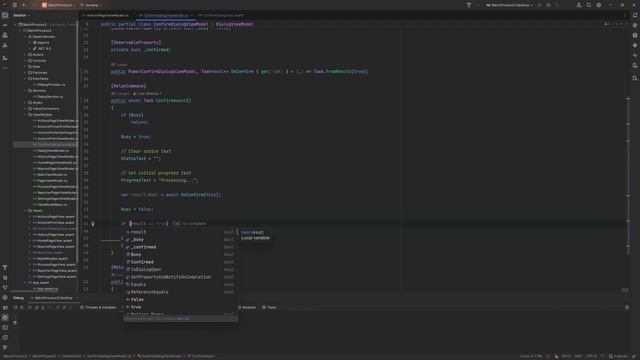Open the Debug tool window icon in left strip
Viewport: 640px width, 360px height.
(5, 318)
